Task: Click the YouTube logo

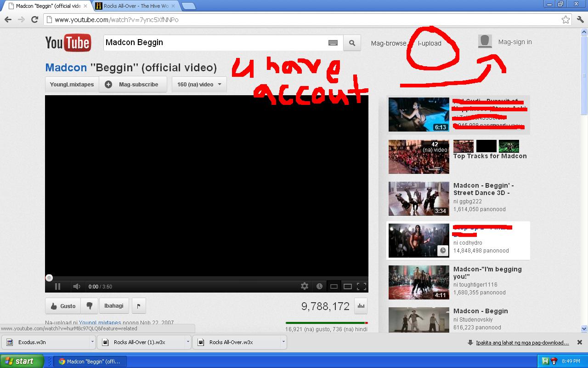Action: click(x=68, y=43)
